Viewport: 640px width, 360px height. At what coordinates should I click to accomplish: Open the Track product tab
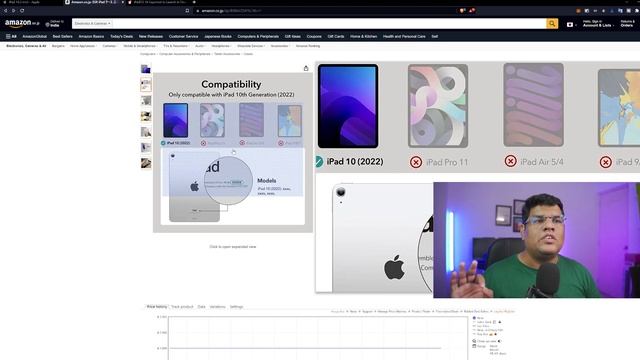pos(182,307)
